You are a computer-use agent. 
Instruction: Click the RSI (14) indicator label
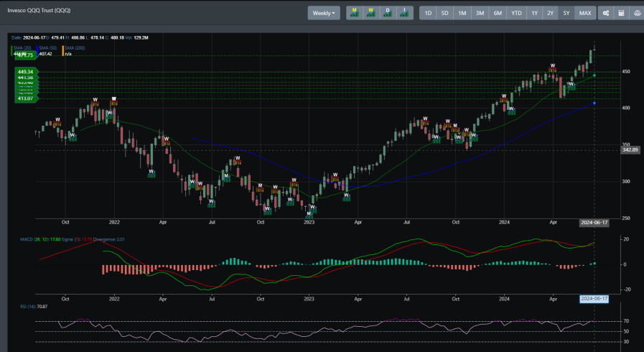click(x=28, y=307)
